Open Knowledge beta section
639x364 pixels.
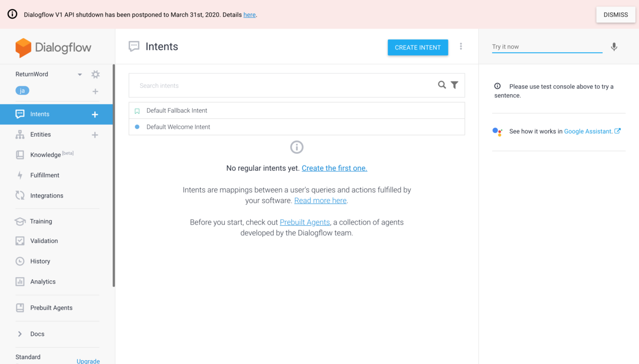click(52, 155)
